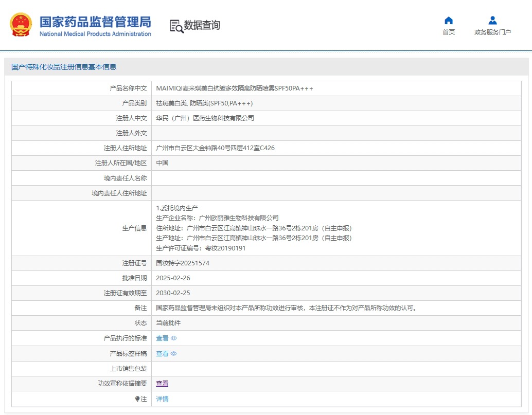Click the eye icon beside 产品执行的标准
The height and width of the screenshot is (415, 532).
[x=174, y=338]
